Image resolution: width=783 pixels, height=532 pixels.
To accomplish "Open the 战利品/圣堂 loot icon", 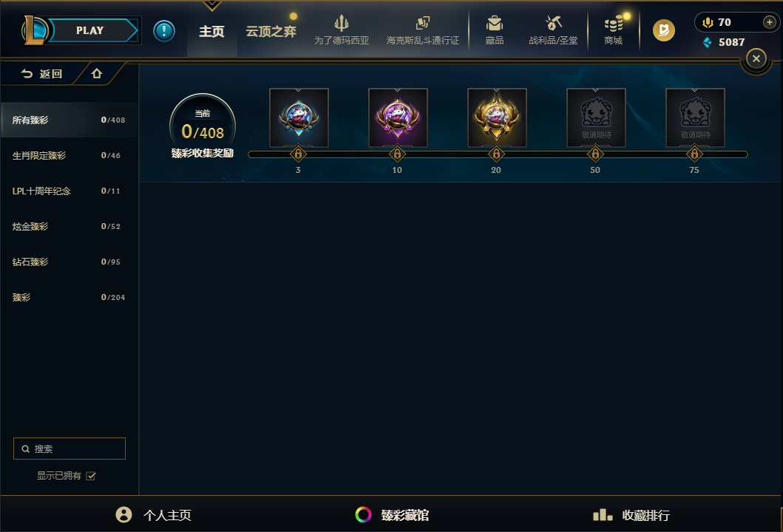I will click(553, 23).
